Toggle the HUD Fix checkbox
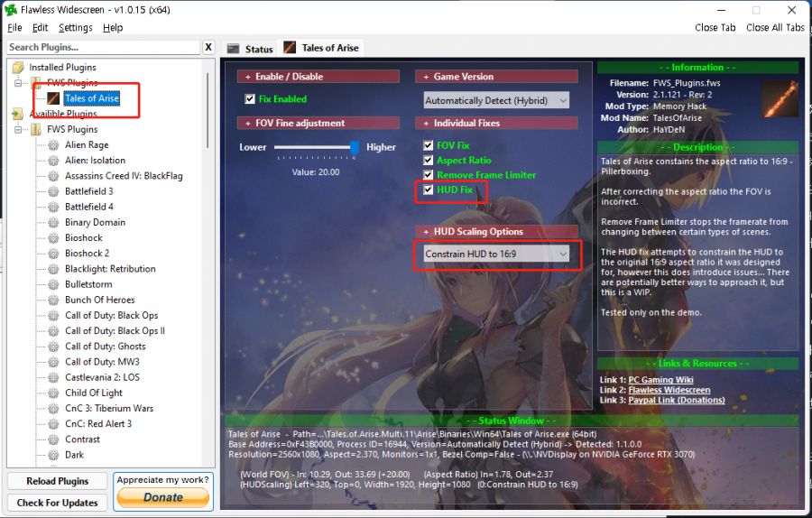The height and width of the screenshot is (518, 812). pyautogui.click(x=429, y=190)
